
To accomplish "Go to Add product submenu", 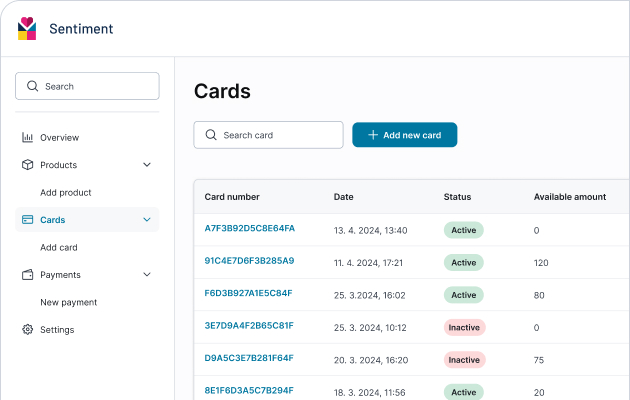I will click(x=65, y=192).
